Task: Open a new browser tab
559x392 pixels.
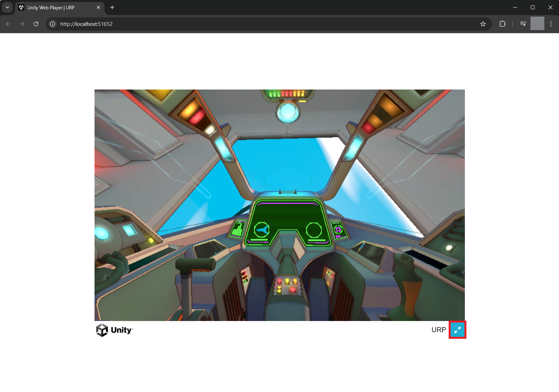Action: 112,7
